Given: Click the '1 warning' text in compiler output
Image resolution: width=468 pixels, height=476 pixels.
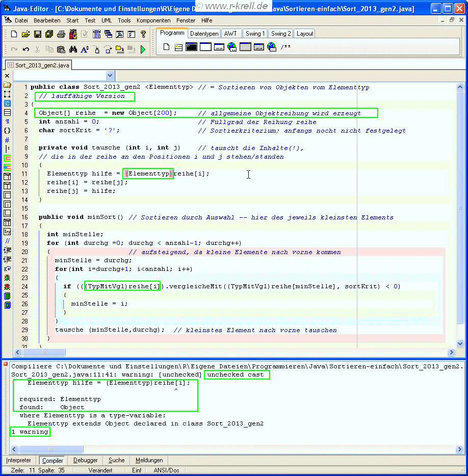Looking at the screenshot, I should 30,432.
